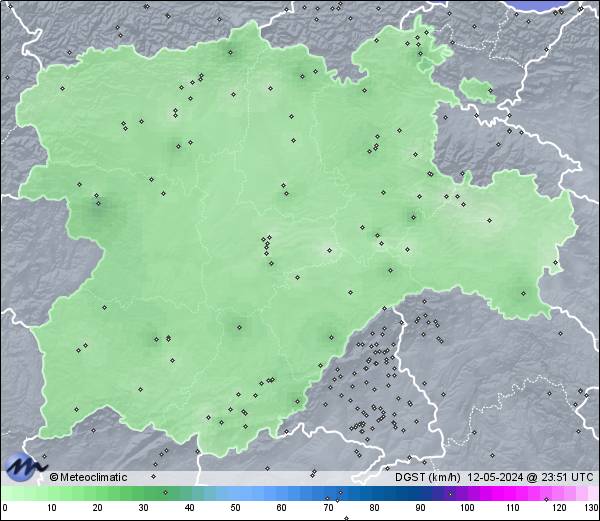This screenshot has width=600, height=521.
Task: Click the scale label 0
Action: pos(5,508)
